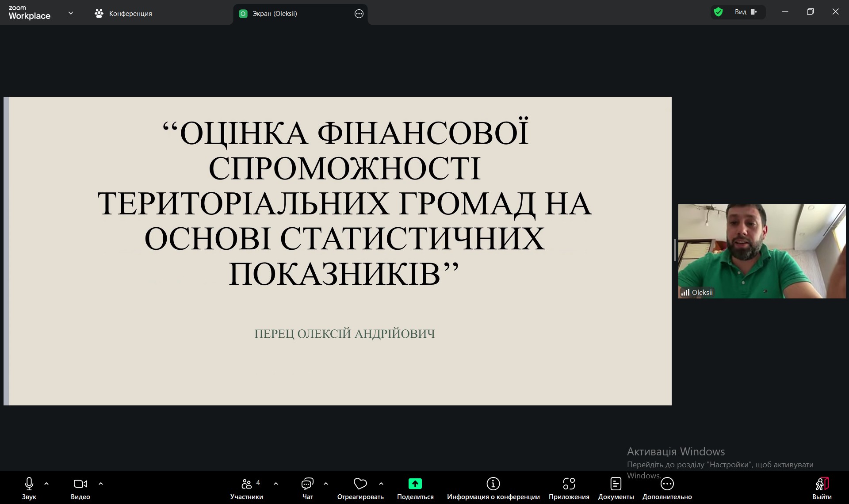Open Информация о конференции info icon
Viewport: 849px width, 504px height.
pyautogui.click(x=493, y=484)
